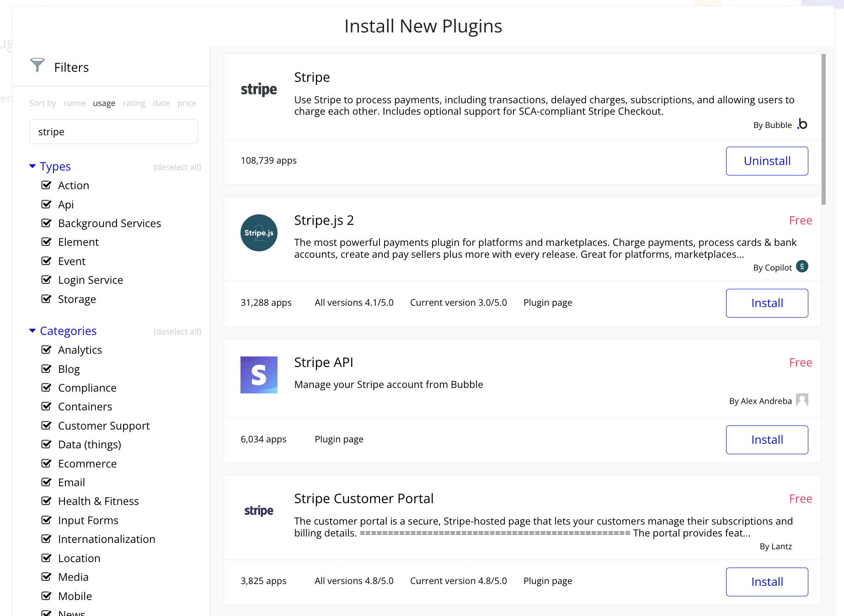Uncheck the Event type filter
844x616 pixels.
(46, 261)
